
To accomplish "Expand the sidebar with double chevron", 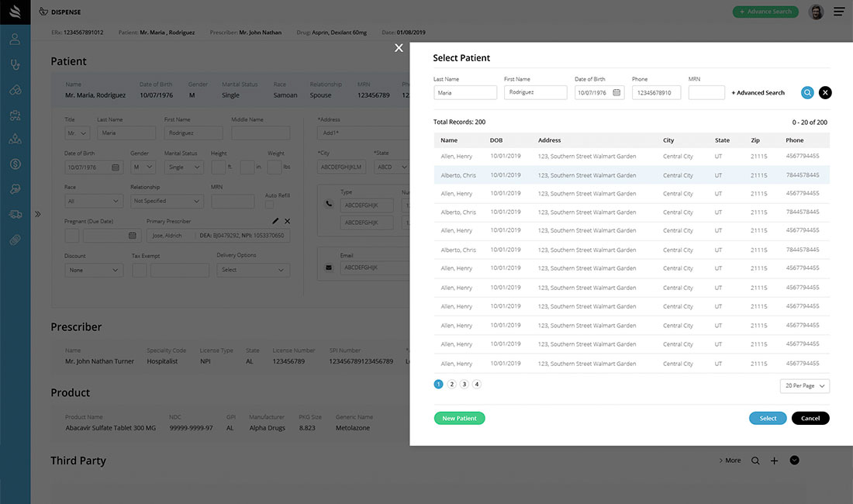I will coord(37,214).
